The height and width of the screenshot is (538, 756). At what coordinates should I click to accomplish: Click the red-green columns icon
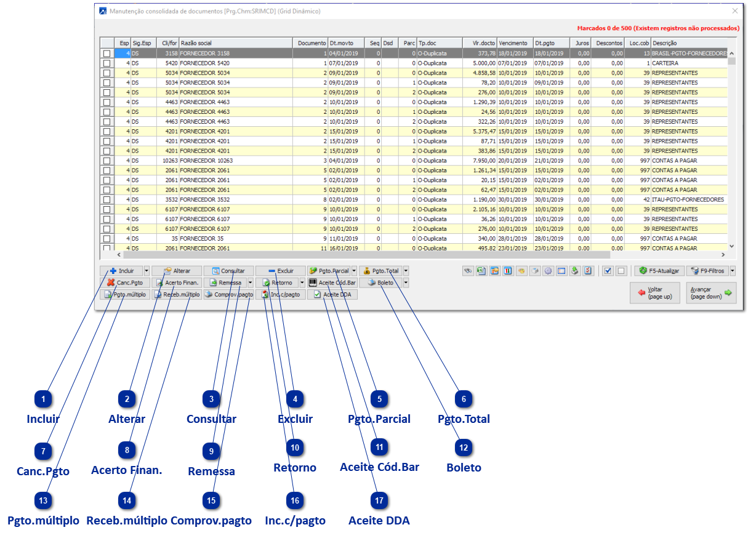pos(508,271)
